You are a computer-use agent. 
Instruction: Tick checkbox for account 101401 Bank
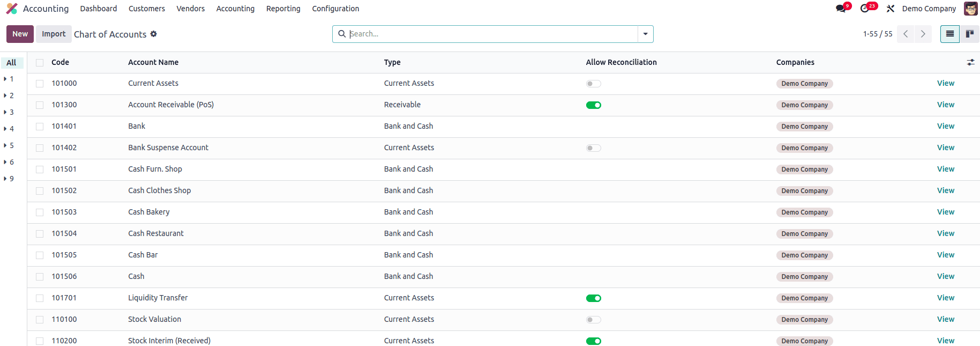[x=40, y=127]
